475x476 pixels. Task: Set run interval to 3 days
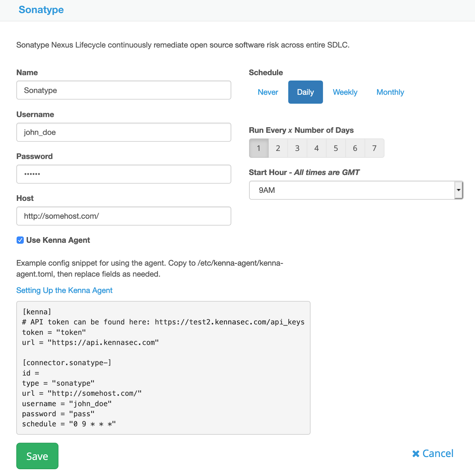[297, 148]
